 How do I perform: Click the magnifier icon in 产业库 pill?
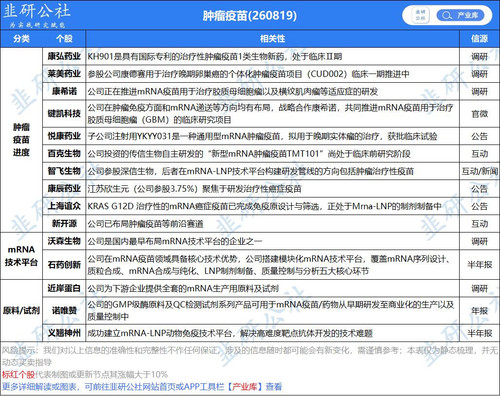coord(446,15)
